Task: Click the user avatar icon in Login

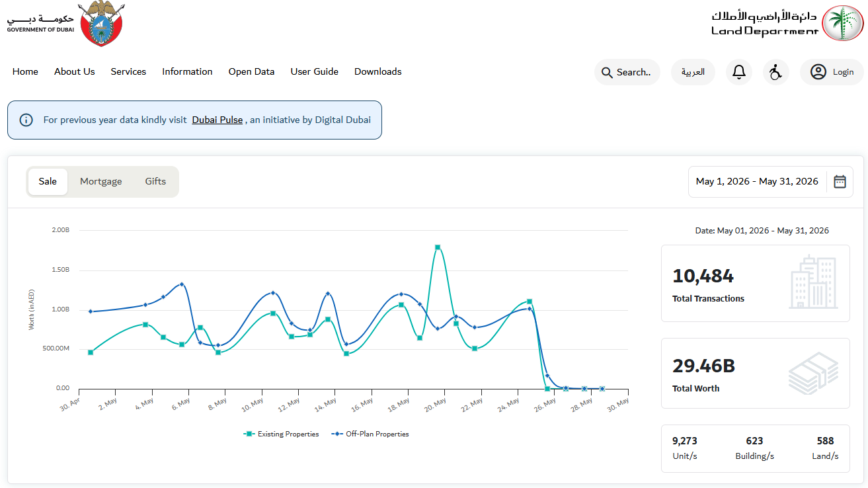Action: tap(818, 72)
